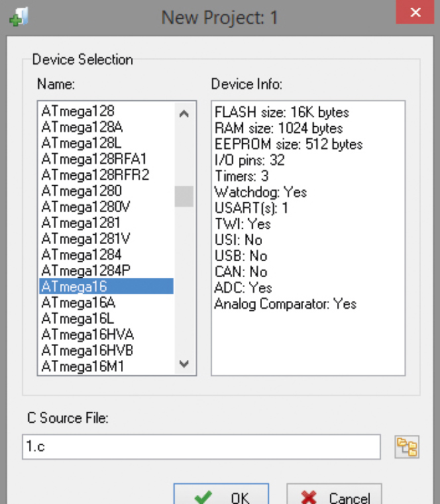Image resolution: width=440 pixels, height=504 pixels.
Task: Click the device list scroll up arrow
Action: point(184,114)
